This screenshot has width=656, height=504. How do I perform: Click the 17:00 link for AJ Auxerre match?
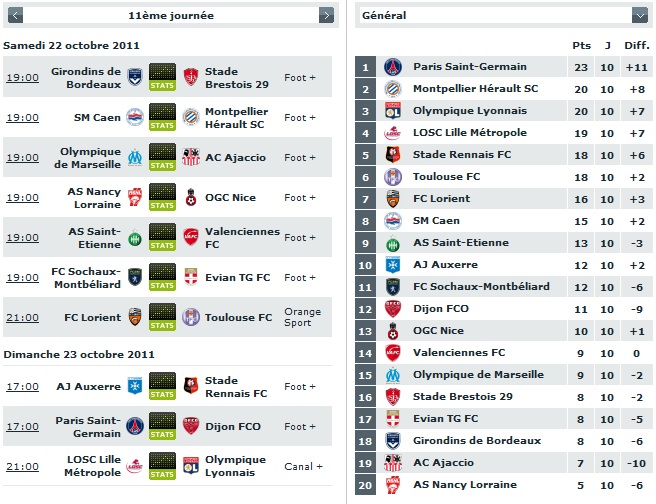(23, 386)
